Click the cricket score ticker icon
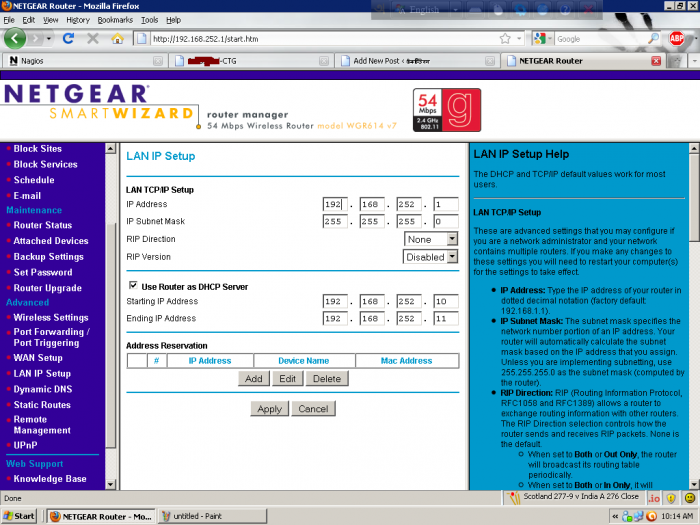The image size is (700, 525). (x=515, y=497)
